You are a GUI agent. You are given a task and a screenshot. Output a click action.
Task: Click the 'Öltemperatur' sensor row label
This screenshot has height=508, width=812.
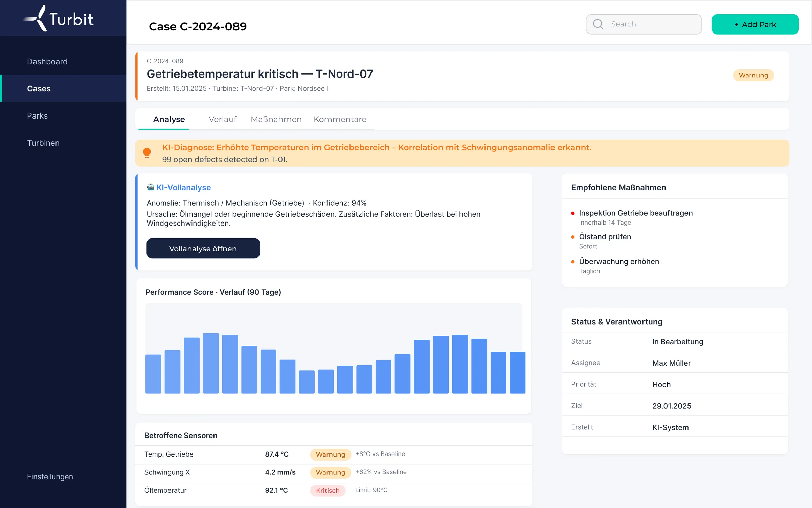pos(165,490)
